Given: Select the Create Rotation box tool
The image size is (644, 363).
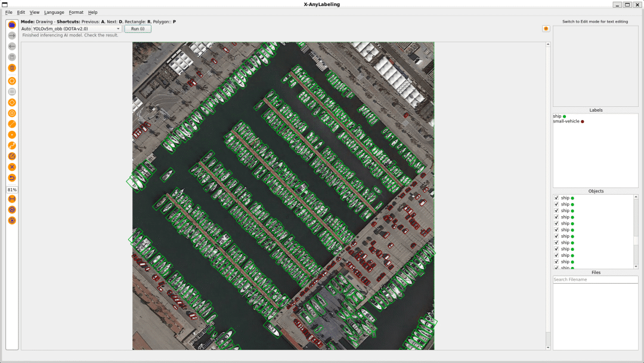Looking at the screenshot, I should pyautogui.click(x=12, y=102).
